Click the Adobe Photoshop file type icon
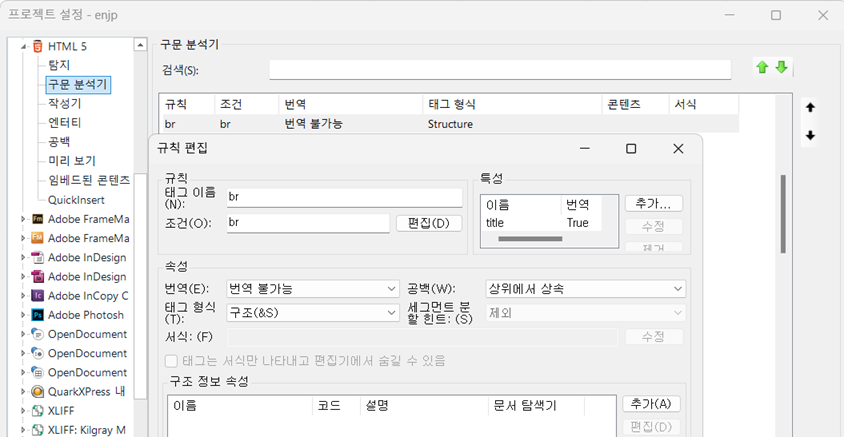Screen dimensions: 844x437 tap(38, 315)
